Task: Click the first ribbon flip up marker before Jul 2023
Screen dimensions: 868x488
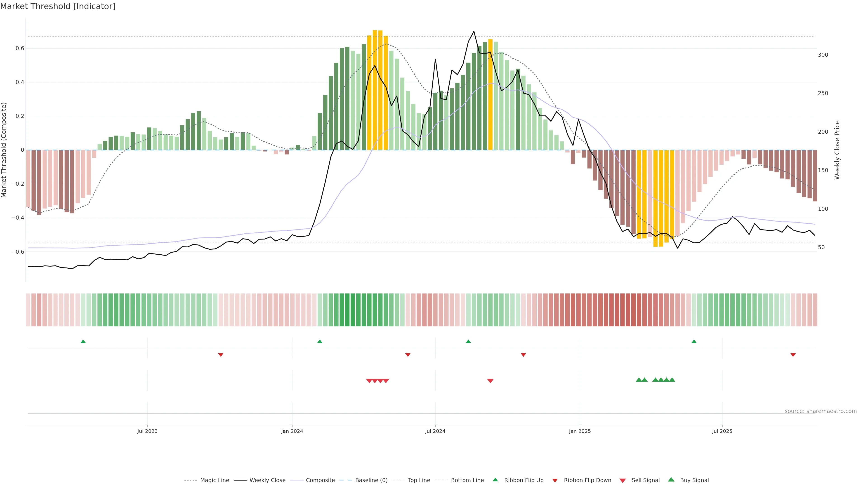Action: tap(83, 342)
